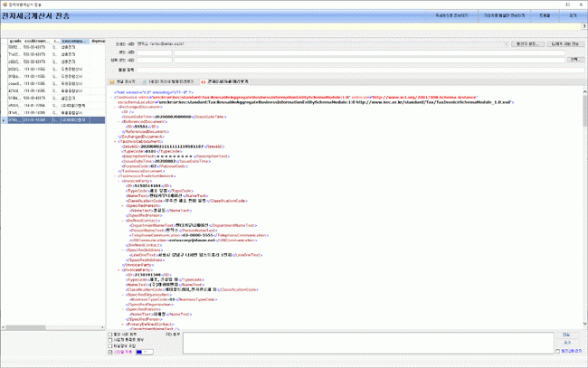The image size is (588, 368).
Task: Click the invoicer ID 5150514184 in the XML
Action: [147, 186]
